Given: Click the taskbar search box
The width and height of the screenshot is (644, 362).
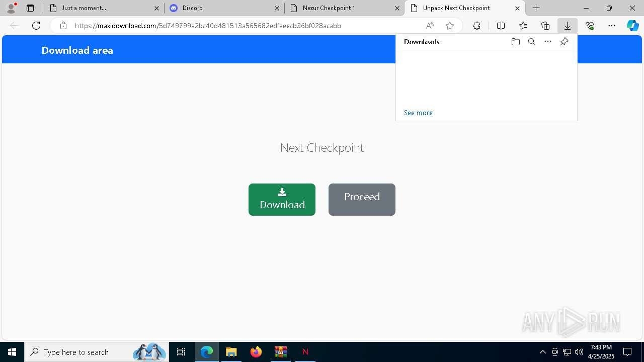Looking at the screenshot, I should pyautogui.click(x=97, y=352).
